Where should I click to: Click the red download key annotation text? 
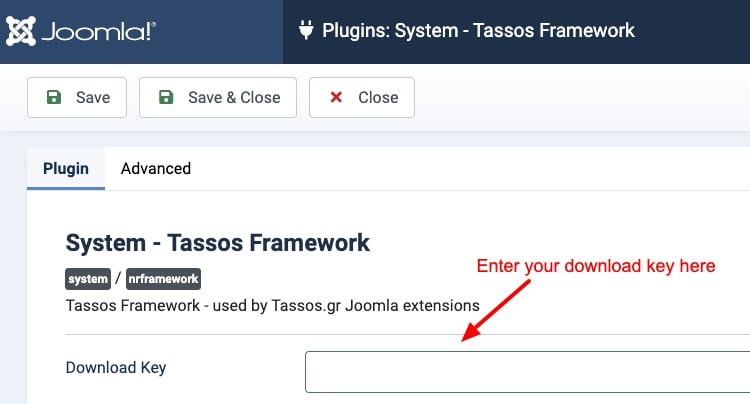coord(596,266)
